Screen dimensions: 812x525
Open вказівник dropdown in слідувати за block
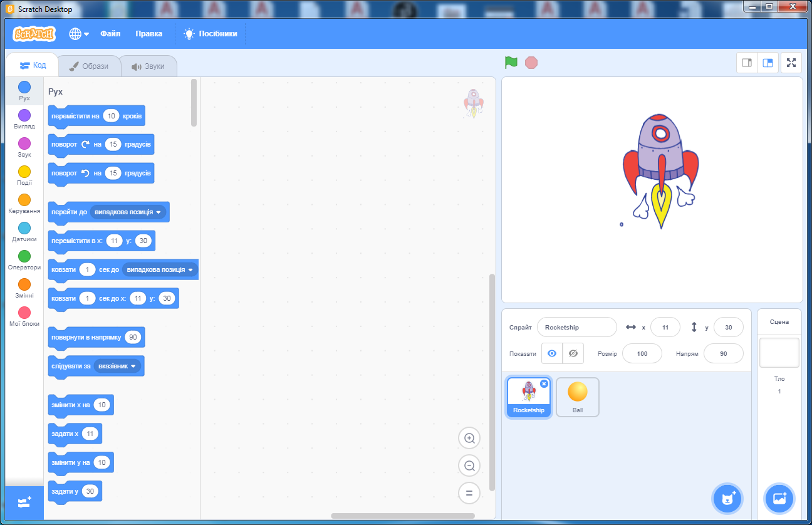tap(117, 366)
